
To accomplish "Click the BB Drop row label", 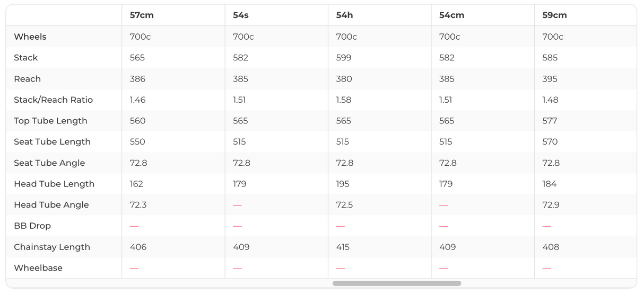I will (x=32, y=226).
